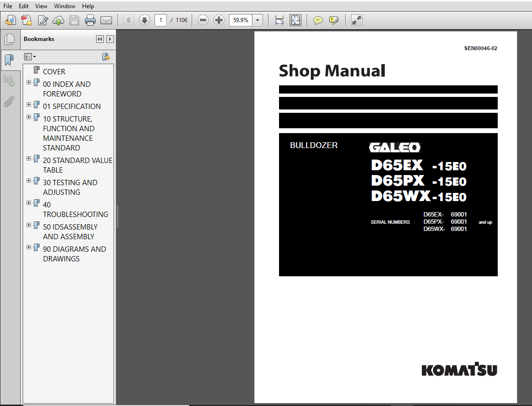Open the attachments paperclip panel
The image size is (532, 406).
click(x=9, y=101)
